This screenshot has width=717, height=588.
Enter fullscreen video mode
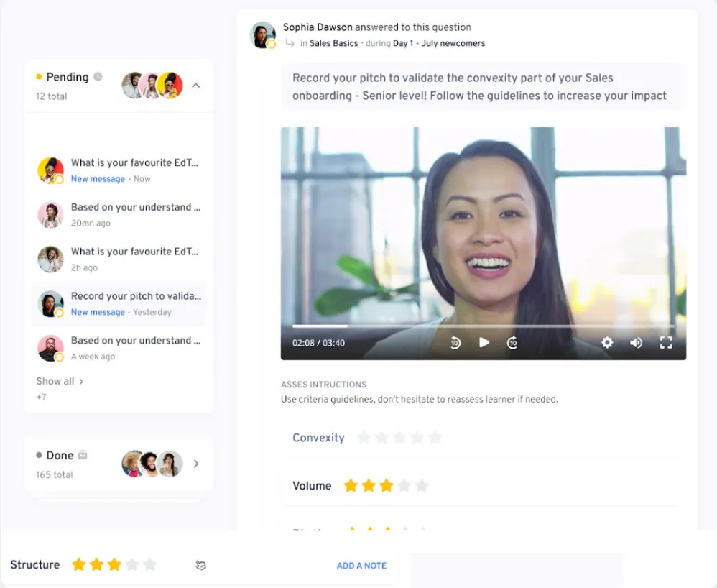[666, 342]
